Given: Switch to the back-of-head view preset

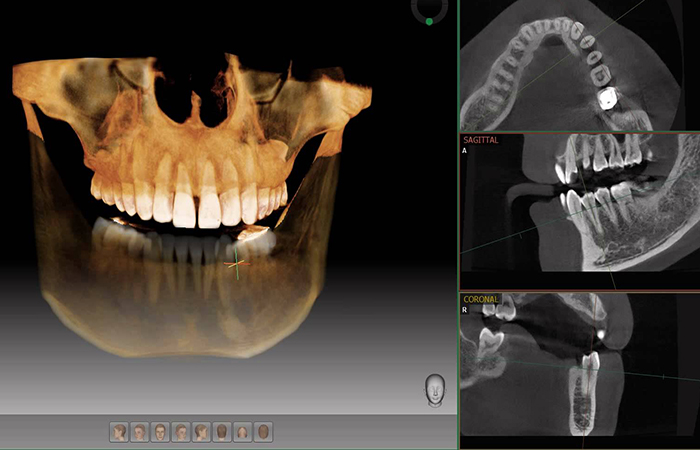Looking at the screenshot, I should 223,432.
